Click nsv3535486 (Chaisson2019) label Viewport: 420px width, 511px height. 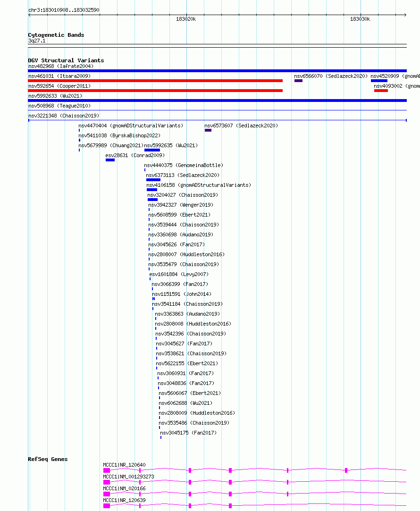tap(194, 423)
